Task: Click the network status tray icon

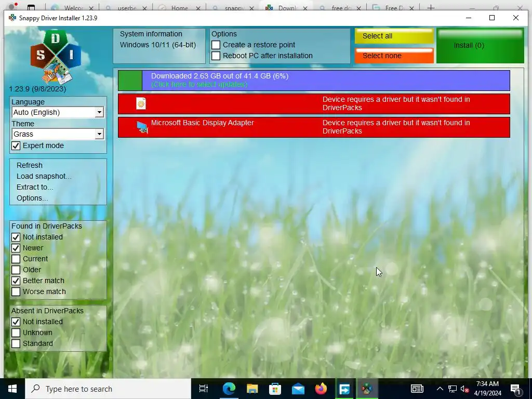Action: pyautogui.click(x=453, y=389)
